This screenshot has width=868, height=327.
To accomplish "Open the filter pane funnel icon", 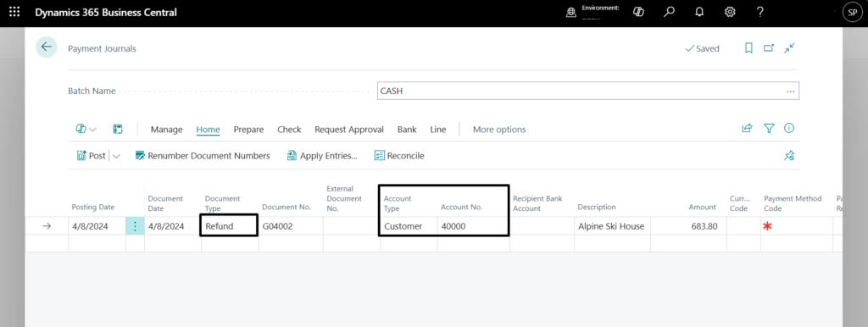I will [x=769, y=129].
